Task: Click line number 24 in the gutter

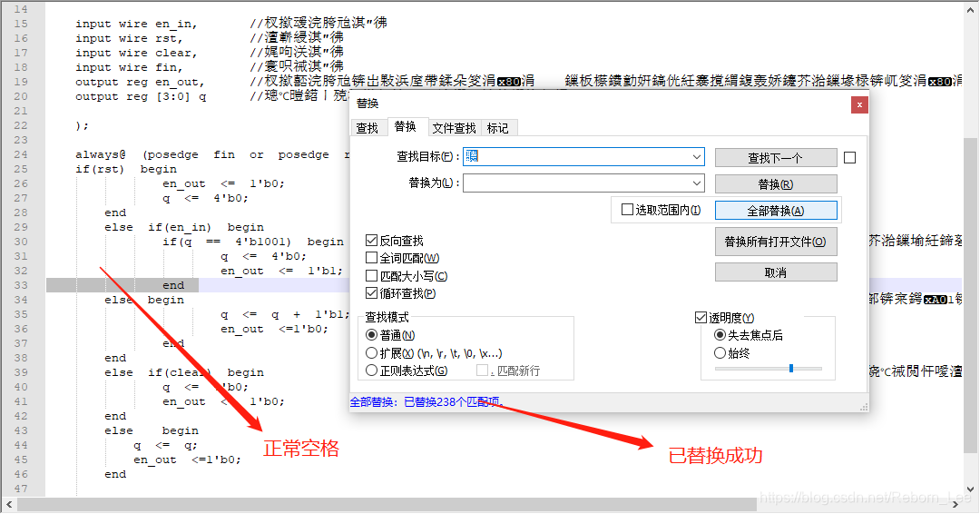Action: 21,154
